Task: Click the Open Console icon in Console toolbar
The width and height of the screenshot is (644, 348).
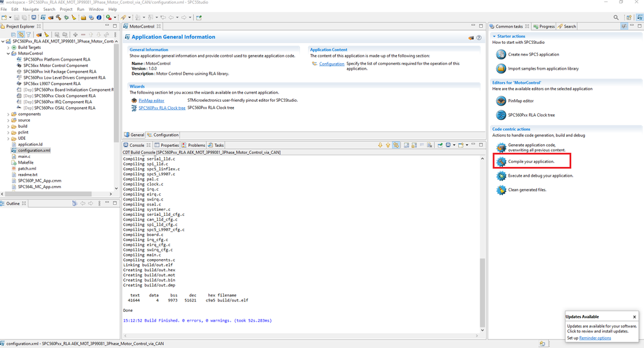Action: pos(461,145)
